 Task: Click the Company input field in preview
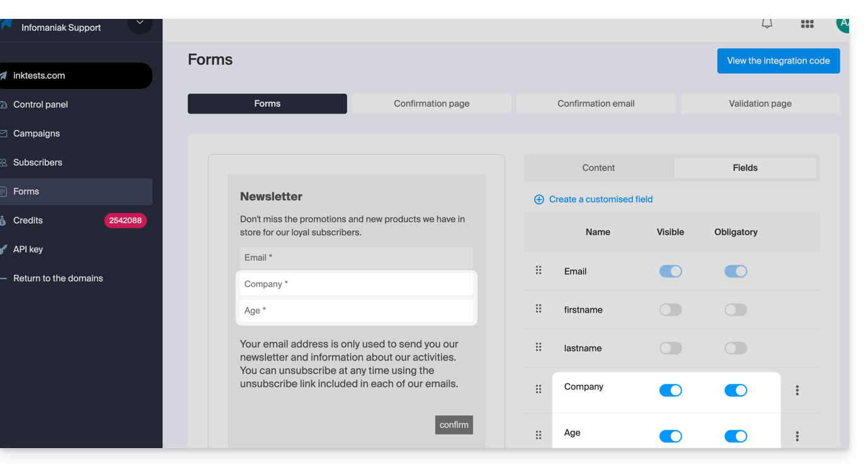tap(356, 284)
